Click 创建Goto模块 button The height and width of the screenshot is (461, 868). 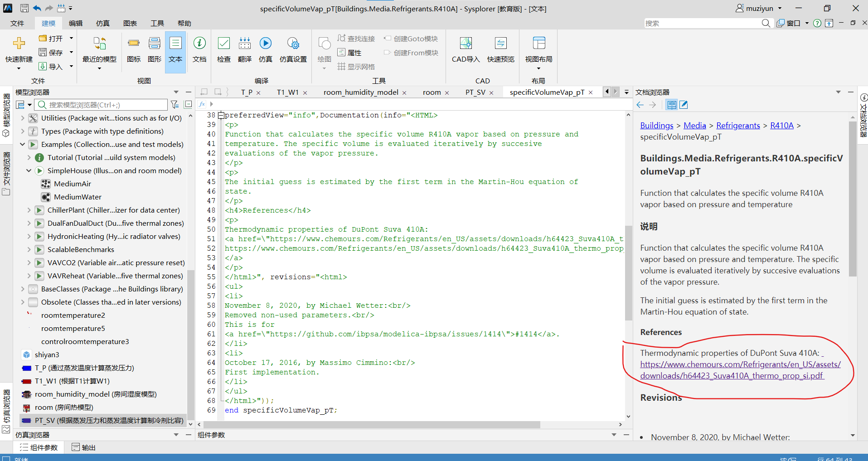coord(411,39)
